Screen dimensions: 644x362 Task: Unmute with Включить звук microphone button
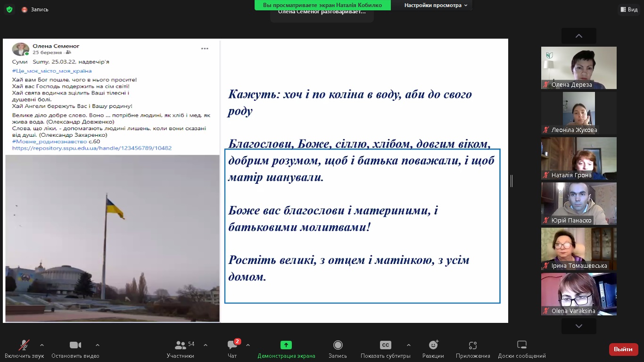24,349
